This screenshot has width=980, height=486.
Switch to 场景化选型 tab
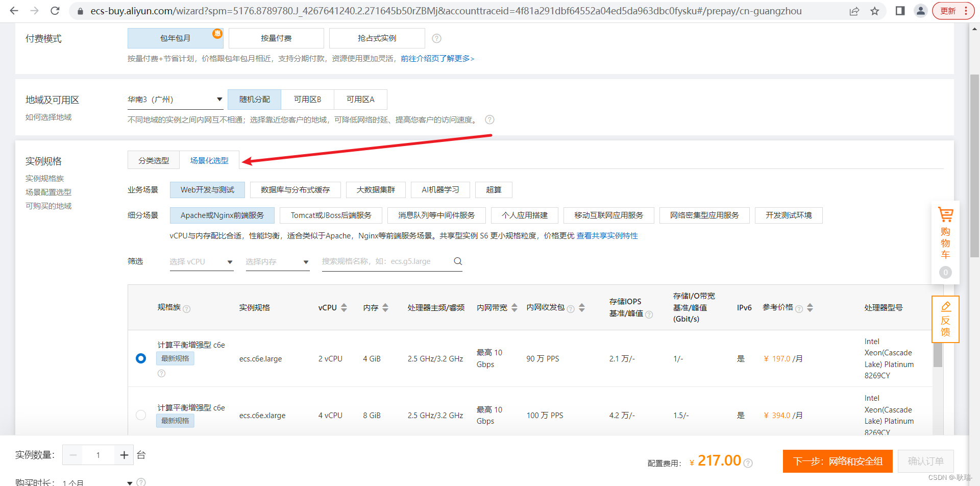(x=209, y=160)
